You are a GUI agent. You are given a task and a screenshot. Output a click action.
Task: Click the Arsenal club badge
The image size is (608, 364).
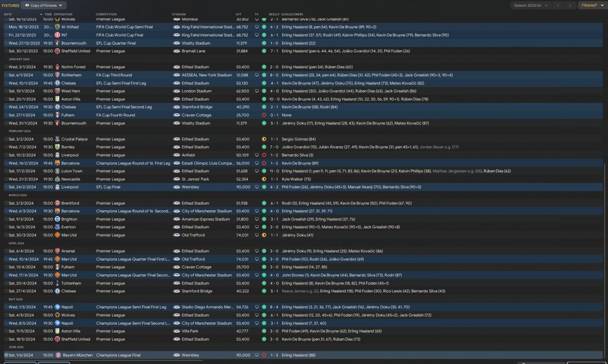[x=57, y=251]
